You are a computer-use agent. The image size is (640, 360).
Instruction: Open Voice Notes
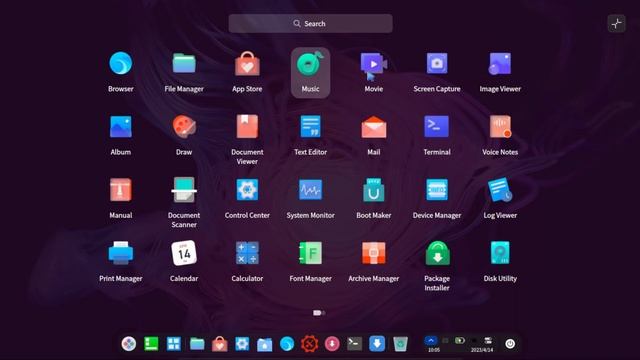tap(500, 127)
